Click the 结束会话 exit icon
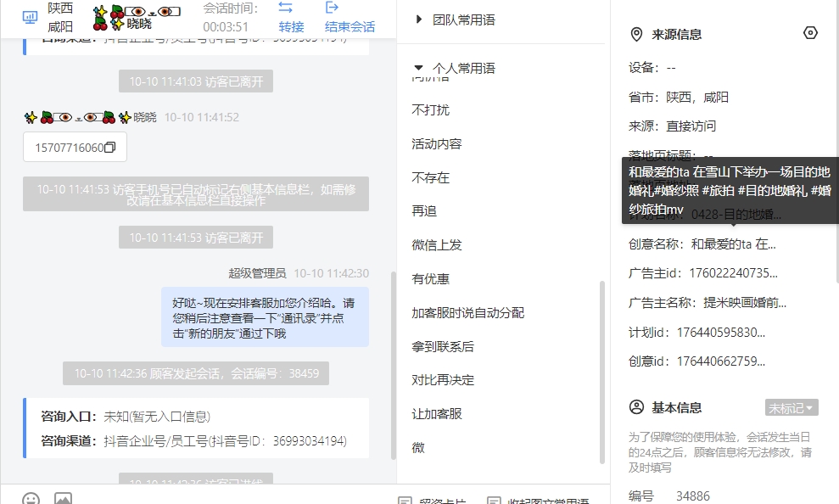 (x=333, y=8)
